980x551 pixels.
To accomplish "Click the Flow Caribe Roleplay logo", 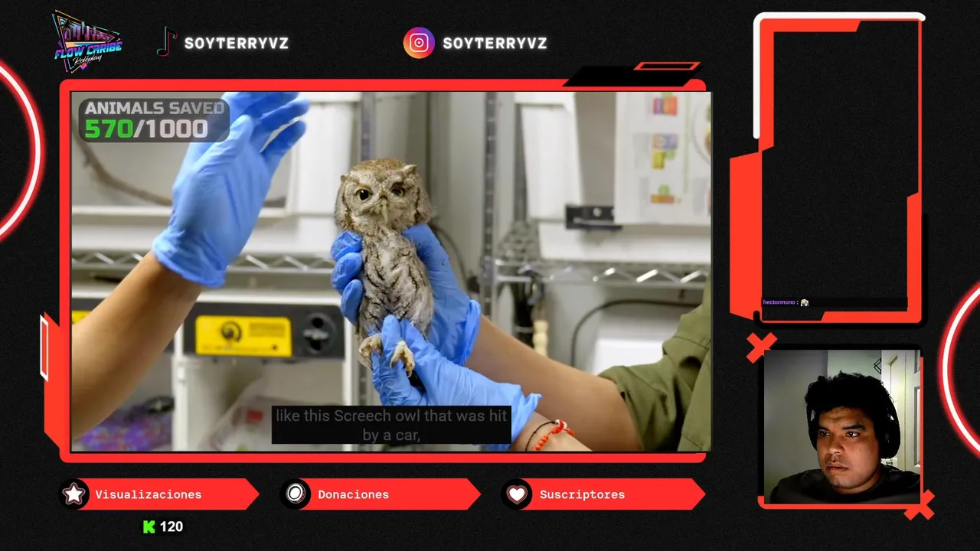I will coord(87,41).
